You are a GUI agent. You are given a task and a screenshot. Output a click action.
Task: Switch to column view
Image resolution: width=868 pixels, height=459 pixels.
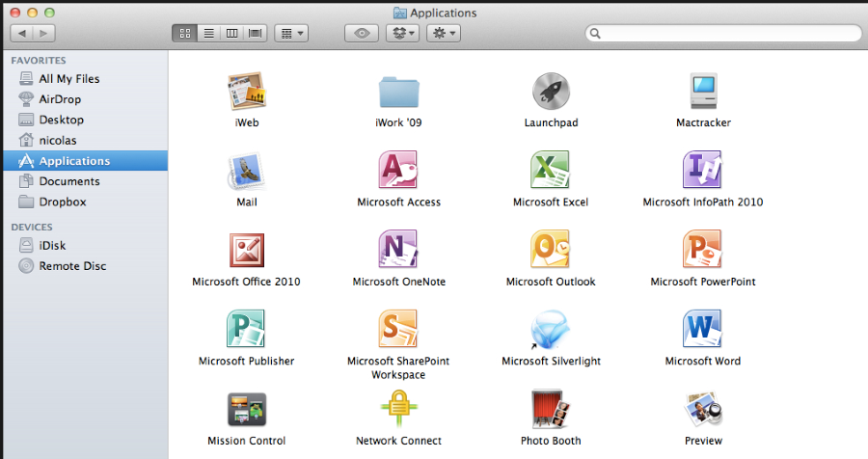pyautogui.click(x=231, y=33)
